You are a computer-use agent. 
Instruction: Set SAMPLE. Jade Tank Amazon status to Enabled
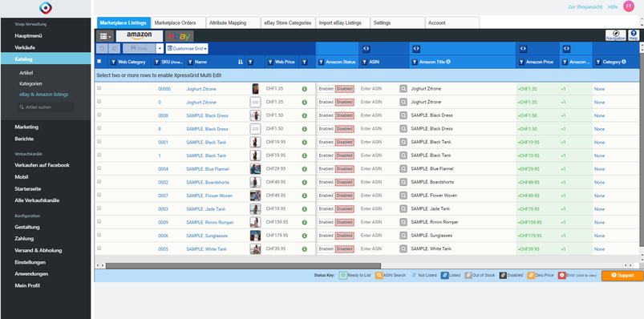coord(326,209)
